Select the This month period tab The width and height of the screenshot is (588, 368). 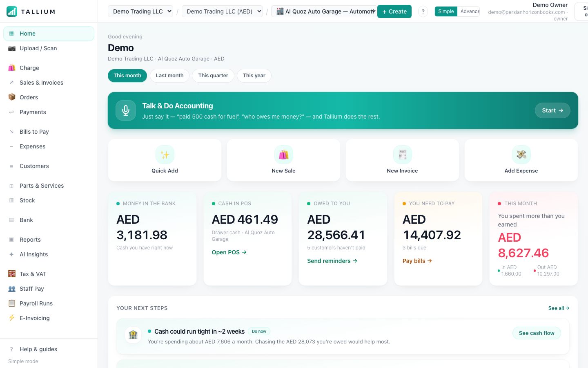click(127, 76)
